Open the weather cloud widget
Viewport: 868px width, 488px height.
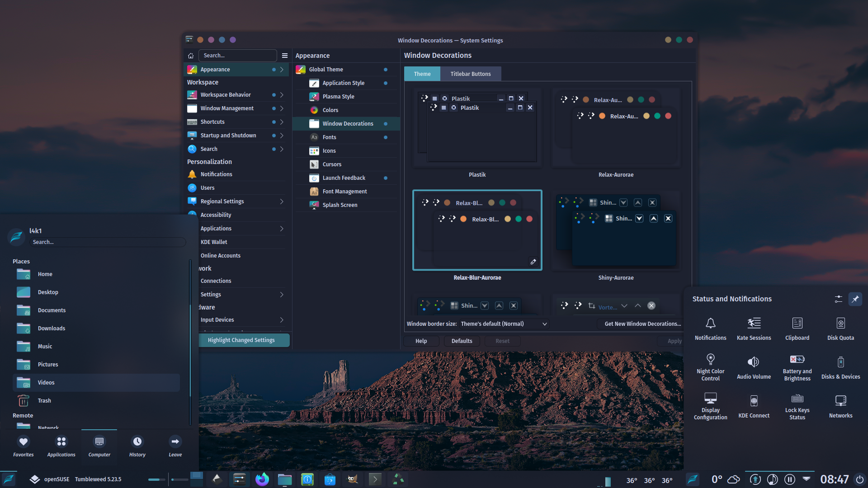pos(734,479)
